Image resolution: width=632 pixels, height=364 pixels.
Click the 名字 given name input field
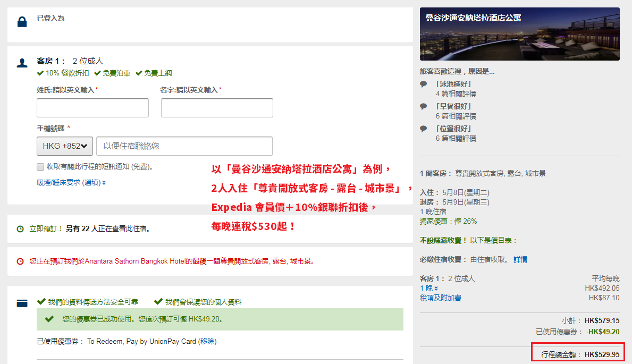pyautogui.click(x=217, y=108)
